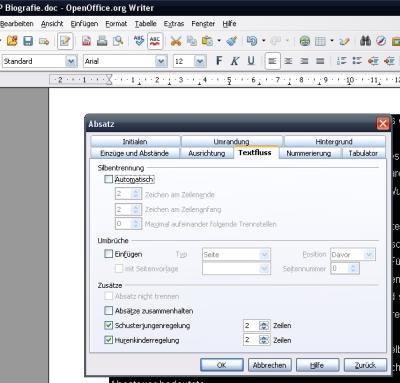This screenshot has height=383, width=400.
Task: Align text left icon
Action: tap(272, 61)
